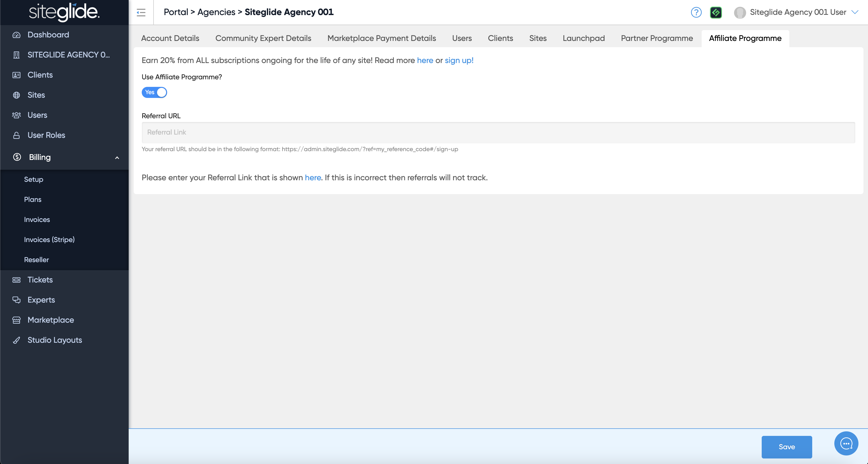This screenshot has width=868, height=464.
Task: Click the green Siteglide square icon
Action: tap(716, 13)
